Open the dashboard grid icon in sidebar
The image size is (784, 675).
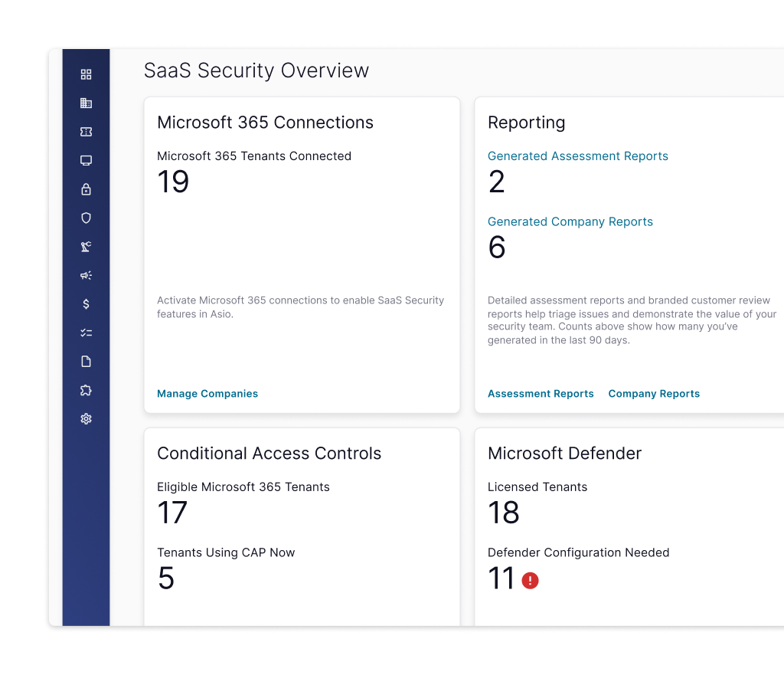click(86, 74)
